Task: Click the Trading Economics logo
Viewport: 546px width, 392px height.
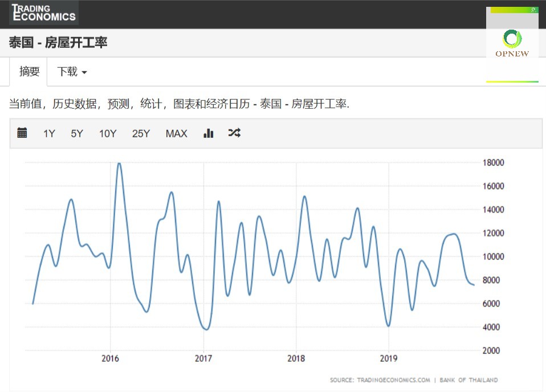Action: click(x=43, y=13)
